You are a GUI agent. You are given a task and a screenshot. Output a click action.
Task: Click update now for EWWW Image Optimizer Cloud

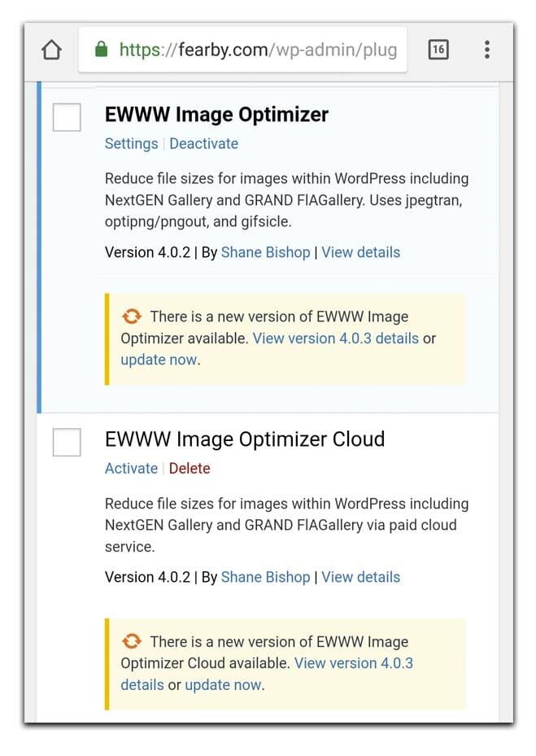[223, 684]
